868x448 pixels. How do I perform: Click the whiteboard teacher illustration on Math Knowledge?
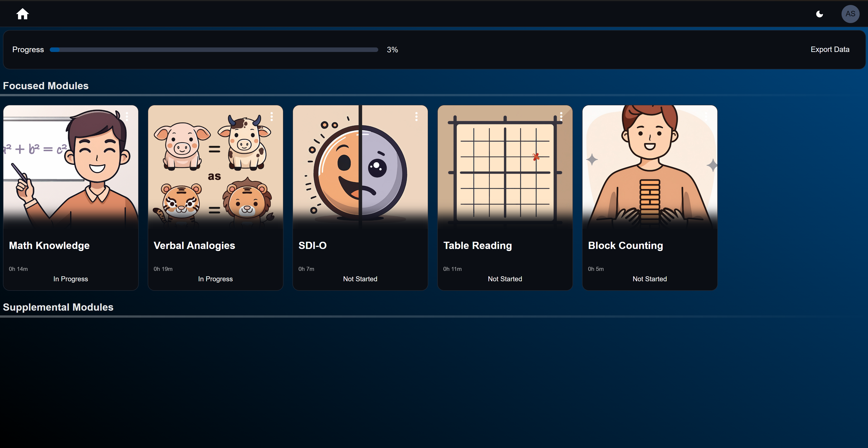[x=70, y=168]
